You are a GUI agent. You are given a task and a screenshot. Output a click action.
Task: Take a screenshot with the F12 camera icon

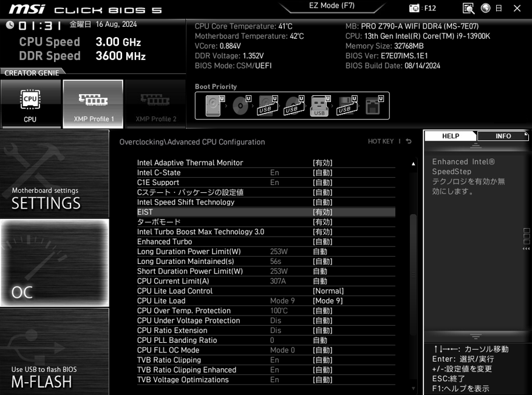point(414,8)
